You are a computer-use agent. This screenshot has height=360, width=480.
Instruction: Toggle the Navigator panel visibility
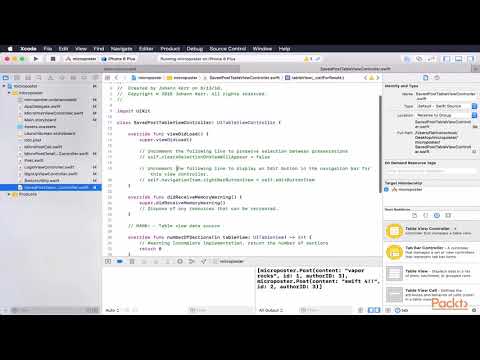coord(447,59)
